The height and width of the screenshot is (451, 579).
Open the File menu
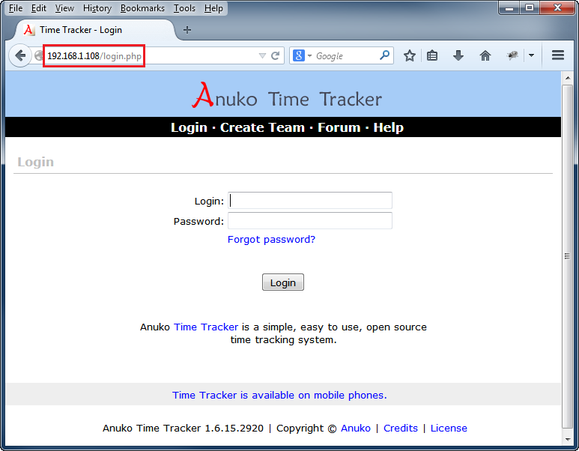point(16,8)
